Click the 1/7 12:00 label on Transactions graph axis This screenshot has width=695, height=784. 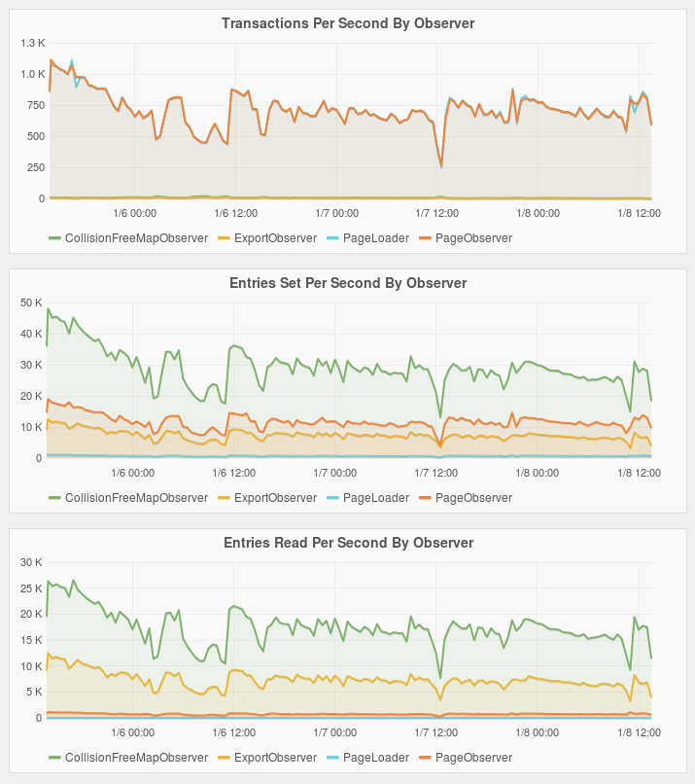(x=436, y=212)
